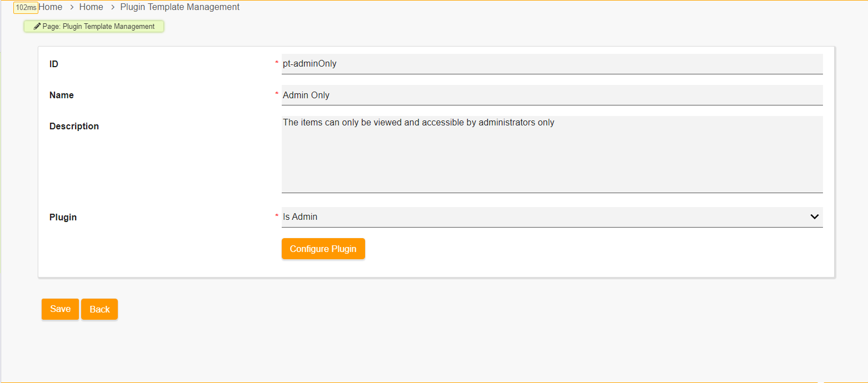Open the first Home breadcrumb link
868x383 pixels.
pos(51,7)
